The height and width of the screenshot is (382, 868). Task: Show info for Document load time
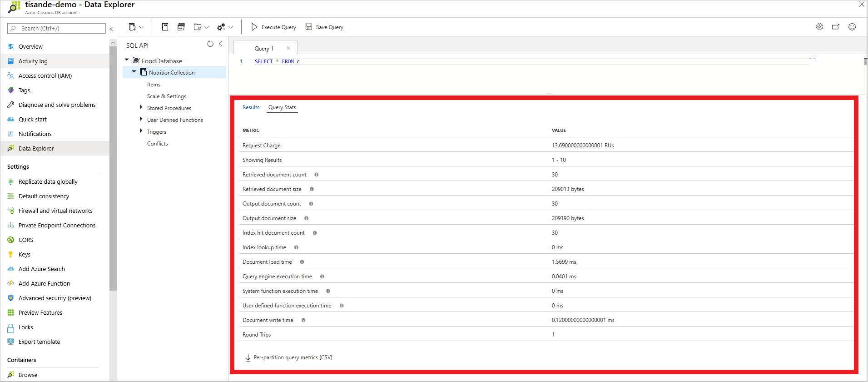click(302, 262)
